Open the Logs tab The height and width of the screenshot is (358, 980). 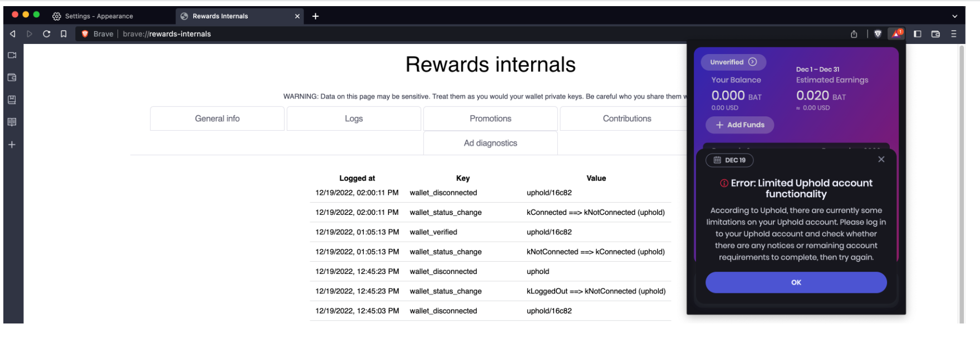point(354,119)
